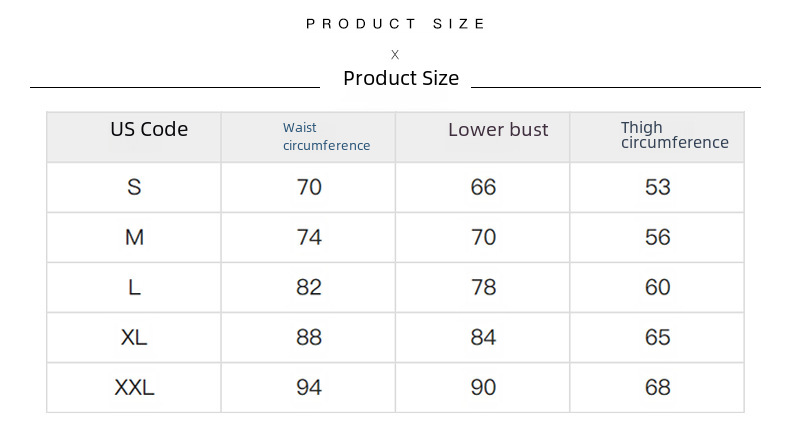
Task: Click the Thigh circumference header
Action: (674, 135)
